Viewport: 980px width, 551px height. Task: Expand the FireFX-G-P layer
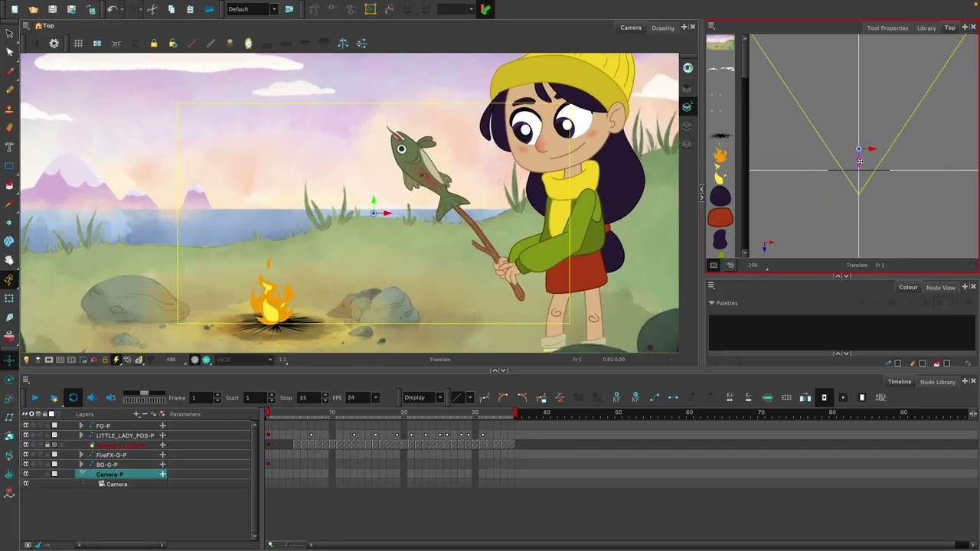point(81,455)
